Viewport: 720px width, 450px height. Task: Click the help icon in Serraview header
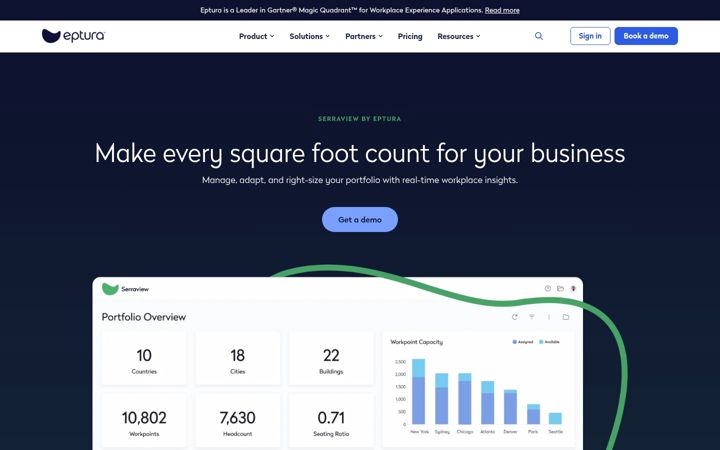[x=547, y=288]
